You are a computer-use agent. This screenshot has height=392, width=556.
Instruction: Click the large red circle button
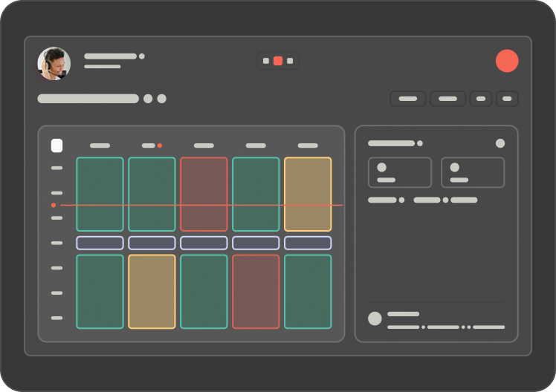pyautogui.click(x=507, y=61)
